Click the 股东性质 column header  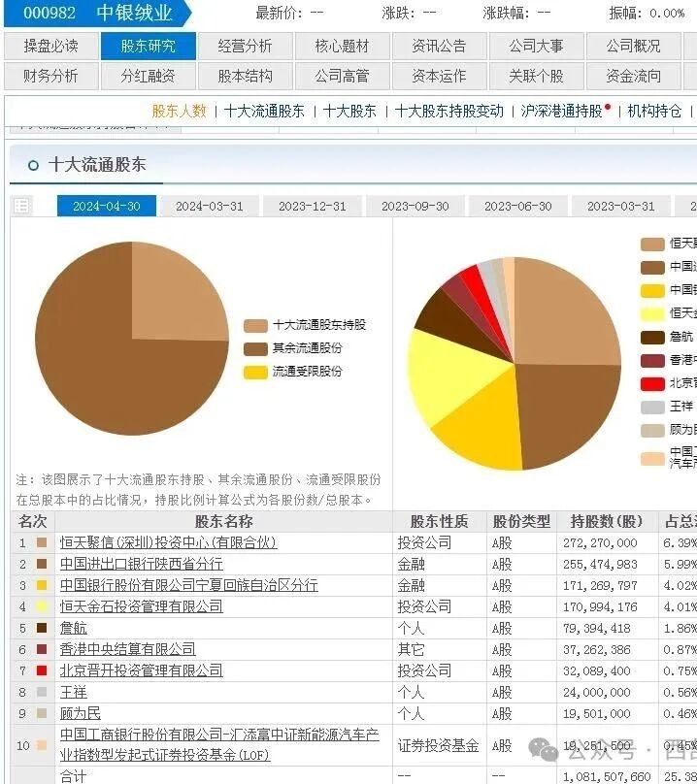pyautogui.click(x=440, y=521)
